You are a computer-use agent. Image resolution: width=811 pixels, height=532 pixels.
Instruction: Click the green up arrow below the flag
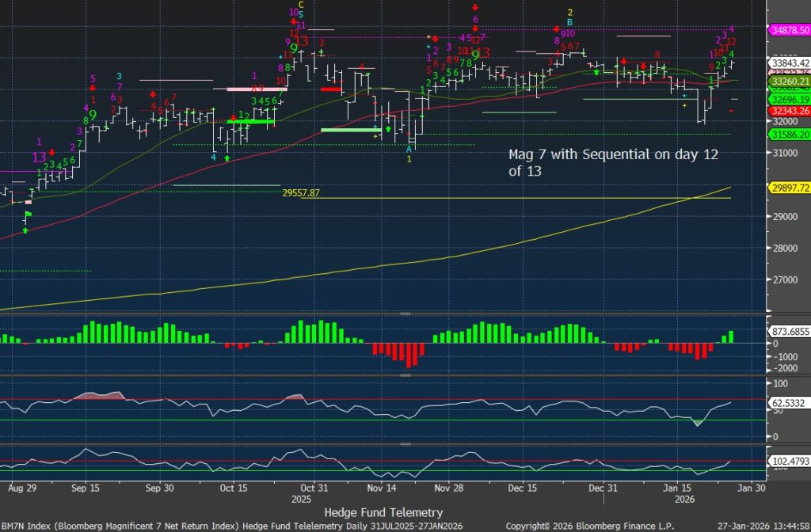25,230
